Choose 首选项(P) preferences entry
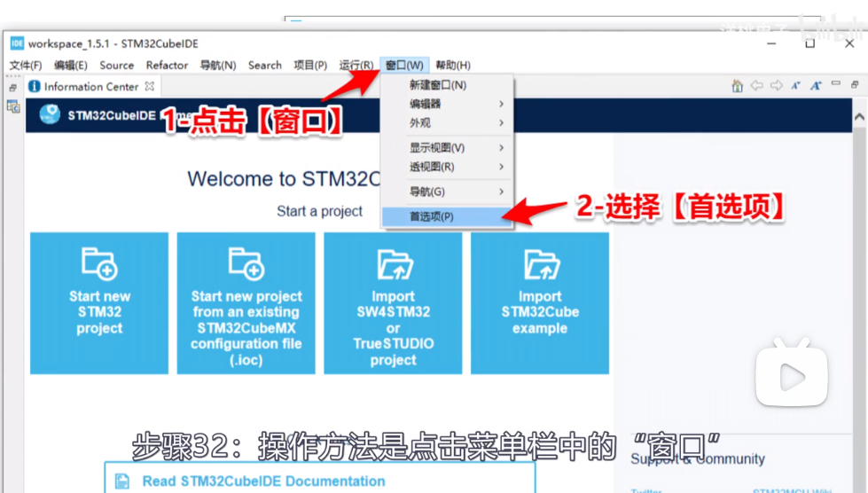Viewport: 868px width, 493px height. [x=447, y=216]
